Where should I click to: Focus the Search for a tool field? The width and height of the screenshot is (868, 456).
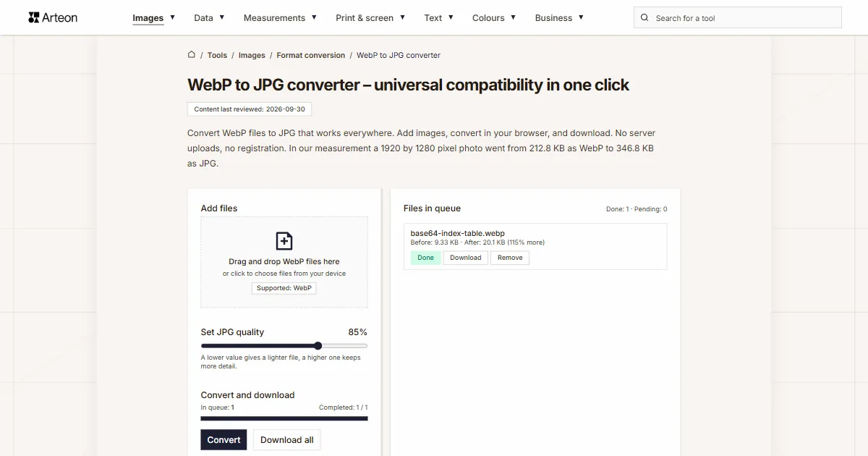pos(738,17)
